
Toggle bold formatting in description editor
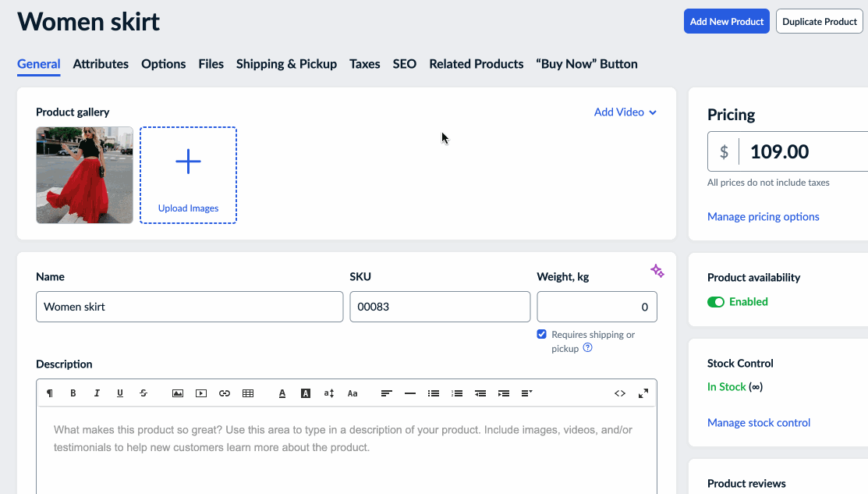click(x=73, y=393)
